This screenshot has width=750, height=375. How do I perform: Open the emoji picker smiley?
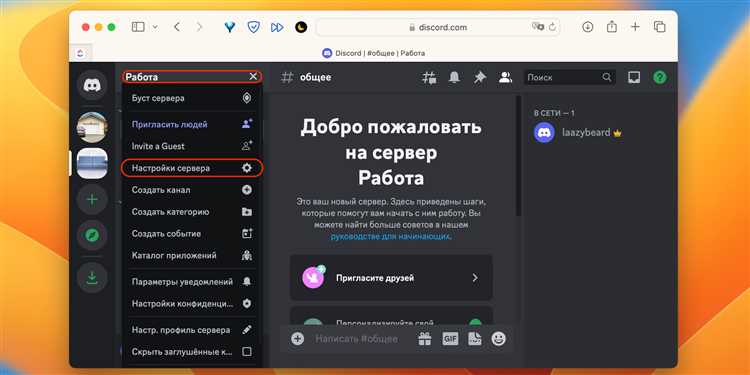pos(498,339)
